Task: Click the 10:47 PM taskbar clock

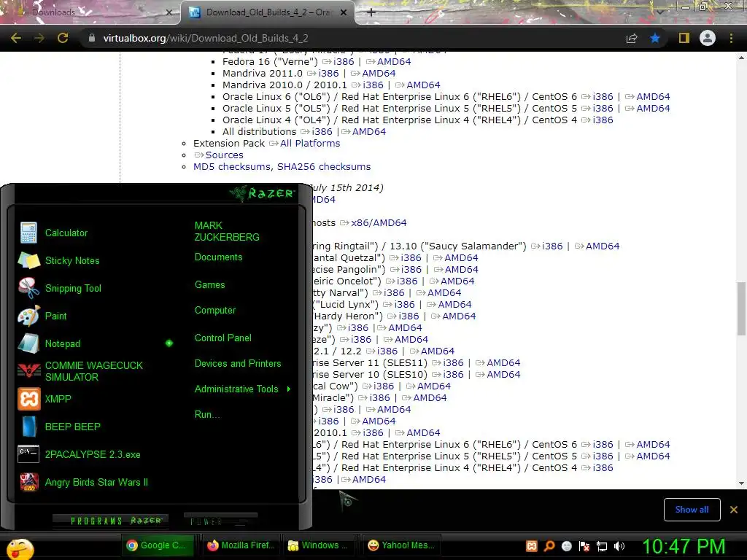Action: click(x=684, y=547)
